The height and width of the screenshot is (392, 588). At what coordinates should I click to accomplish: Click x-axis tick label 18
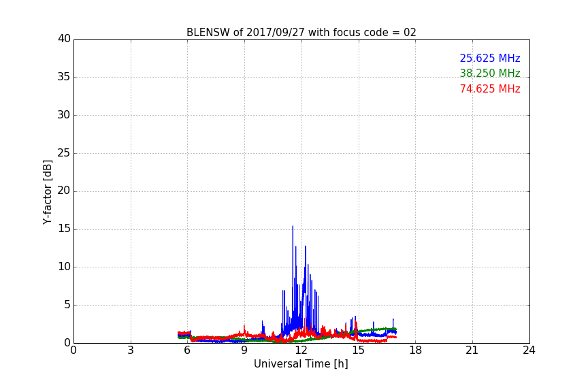415,350
